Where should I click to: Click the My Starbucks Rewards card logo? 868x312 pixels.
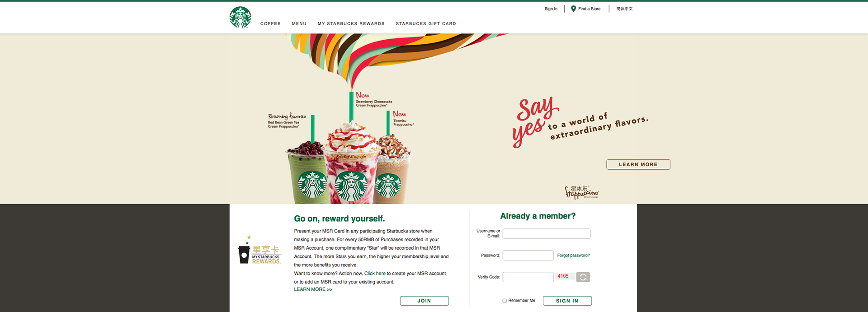(260, 250)
